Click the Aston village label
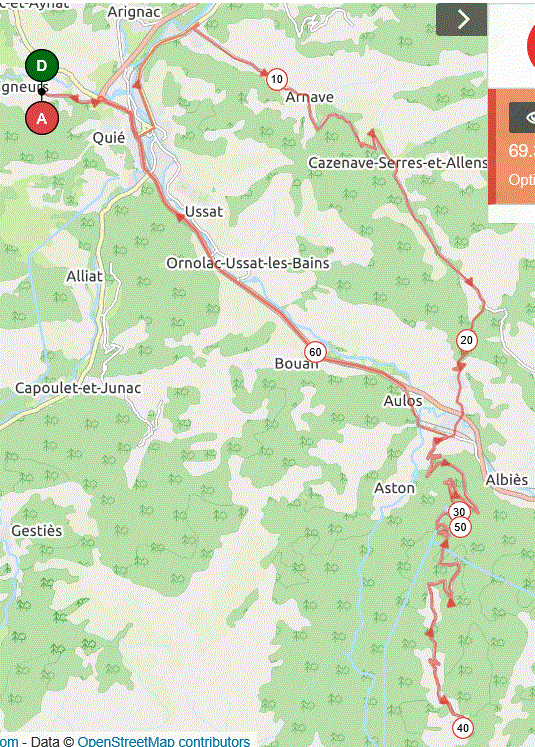 click(x=394, y=488)
